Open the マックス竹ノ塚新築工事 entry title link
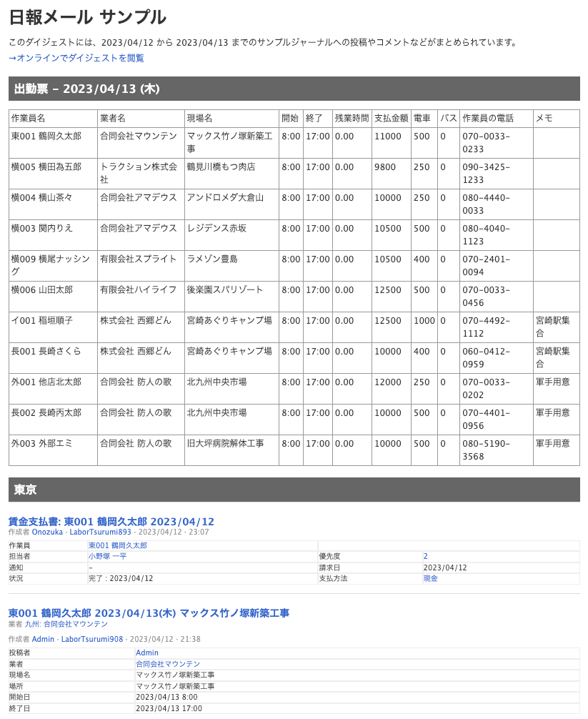This screenshot has height=719, width=588. [149, 613]
